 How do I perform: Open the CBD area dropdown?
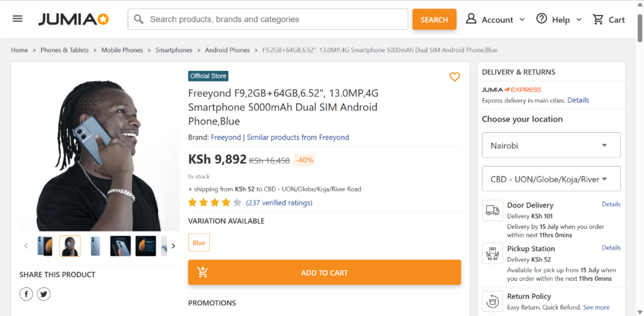click(x=551, y=179)
